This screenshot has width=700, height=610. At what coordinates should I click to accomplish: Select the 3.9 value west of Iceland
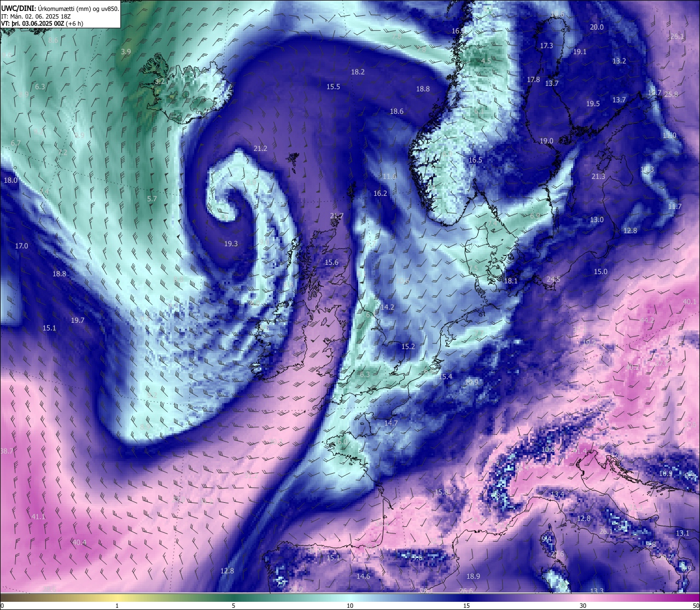(126, 51)
